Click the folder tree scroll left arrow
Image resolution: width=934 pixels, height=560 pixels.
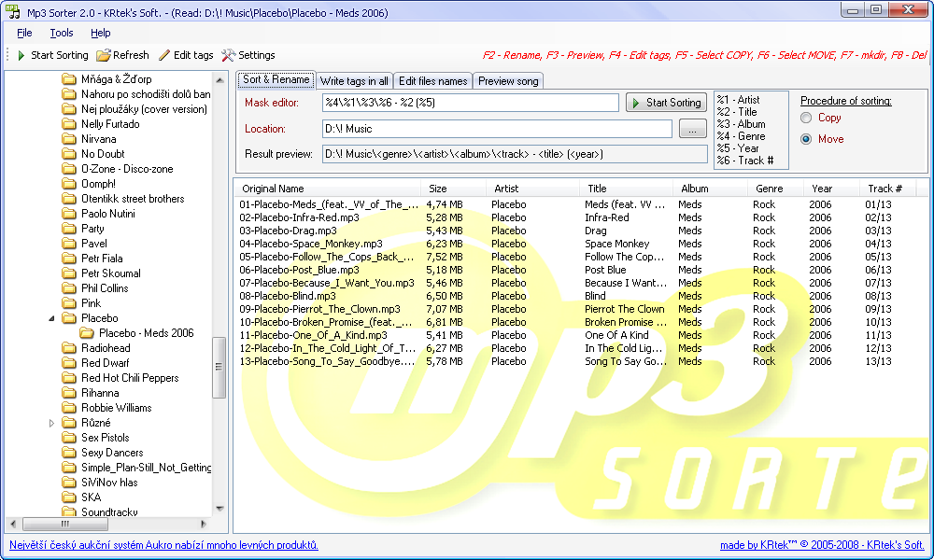coord(13,525)
